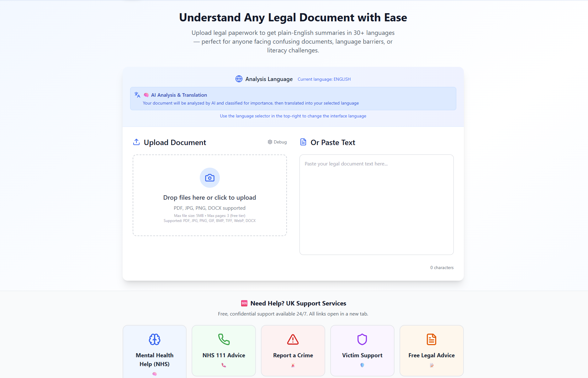Open the Report a Crime support card
588x378 pixels.
click(293, 351)
